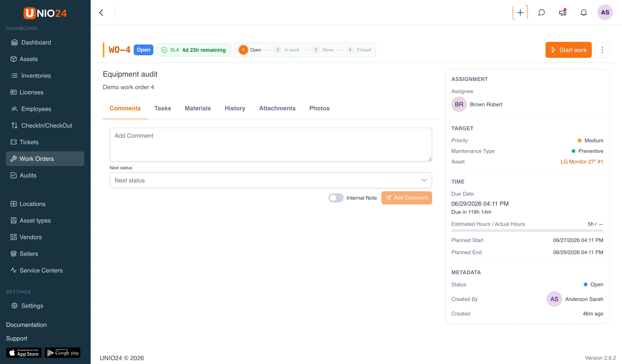Screen dimensions: 622x364
Task: Open the notifications bell icon
Action: tap(584, 13)
